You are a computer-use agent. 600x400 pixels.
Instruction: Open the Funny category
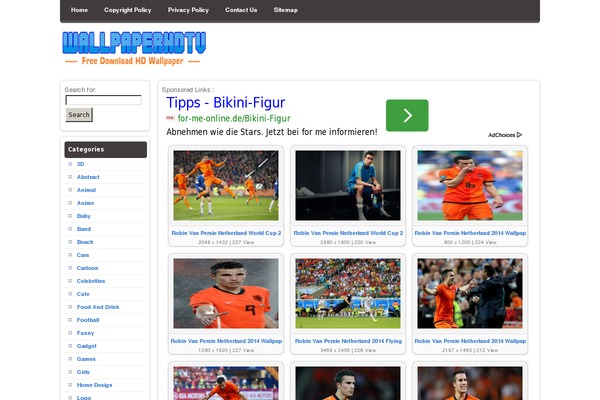[x=85, y=333]
